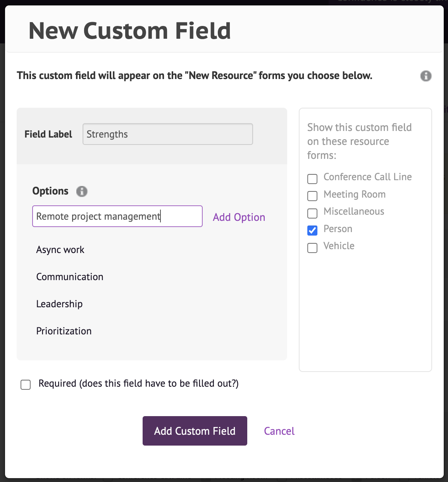Viewport: 448px width, 482px height.
Task: Enable the Vehicle resource form
Action: pos(312,248)
